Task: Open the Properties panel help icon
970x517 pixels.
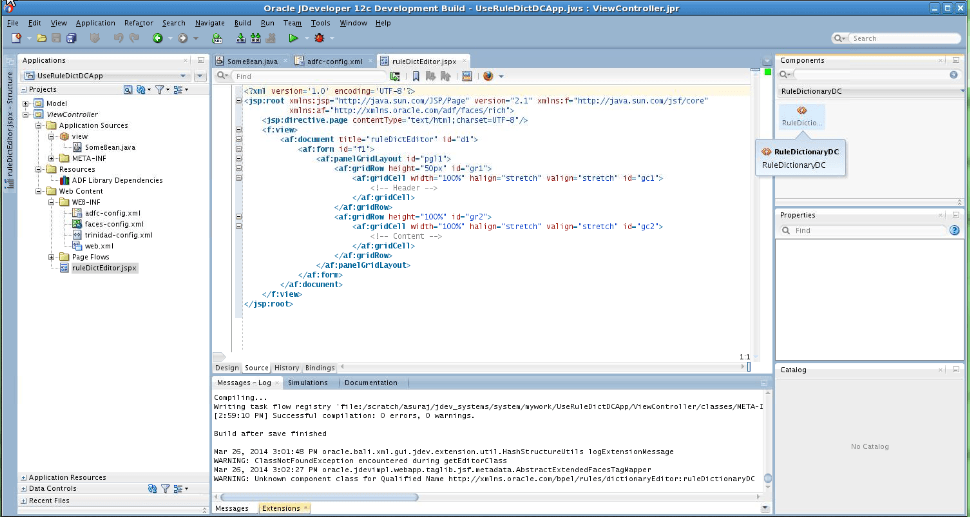Action: 955,230
